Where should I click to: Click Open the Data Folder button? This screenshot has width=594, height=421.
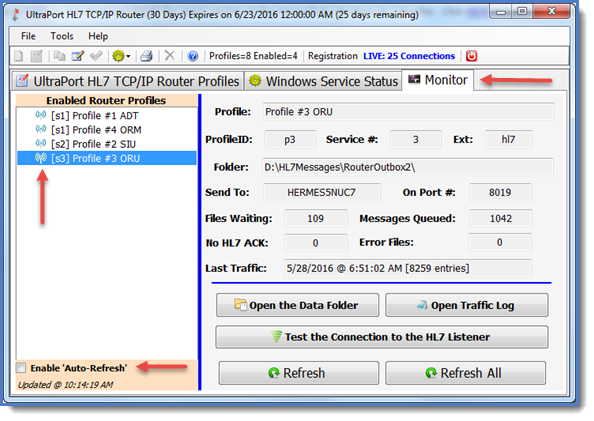pyautogui.click(x=297, y=305)
